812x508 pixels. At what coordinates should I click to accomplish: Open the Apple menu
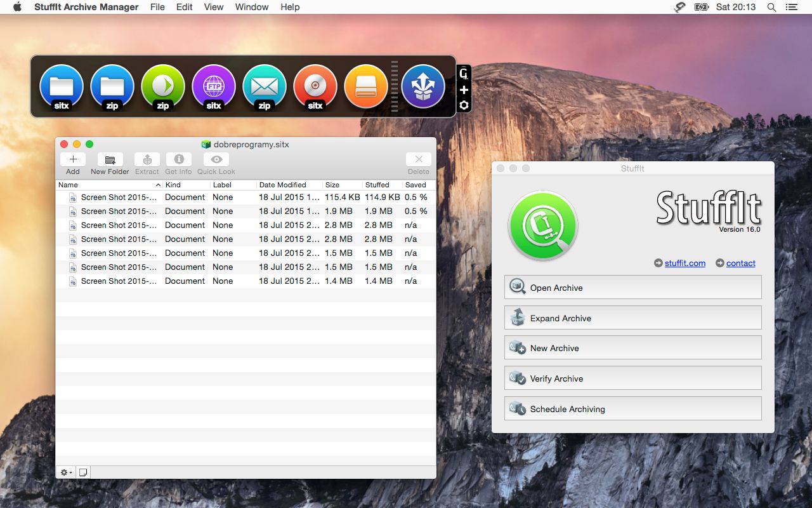coord(17,7)
